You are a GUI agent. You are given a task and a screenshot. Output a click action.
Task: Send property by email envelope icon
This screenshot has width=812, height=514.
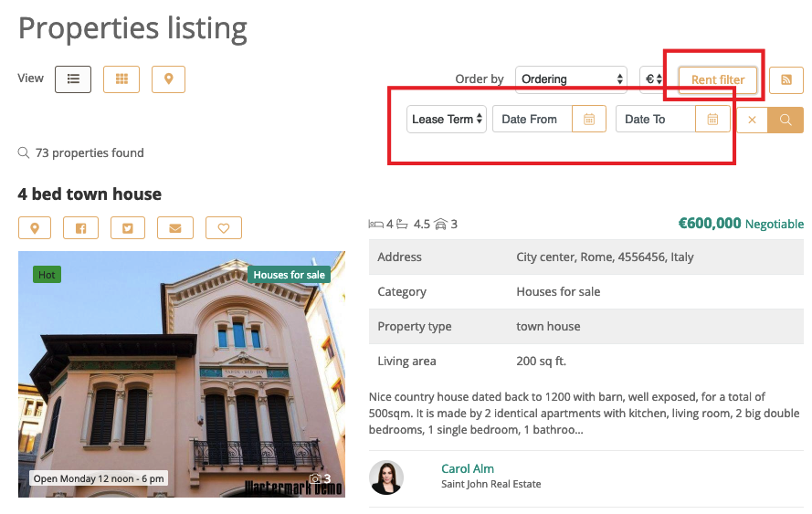pos(175,227)
